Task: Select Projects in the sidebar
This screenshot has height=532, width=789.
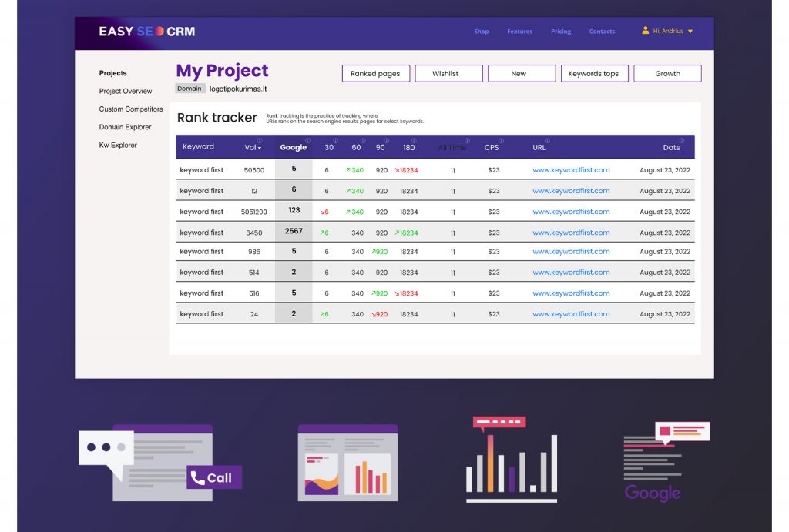Action: point(112,73)
